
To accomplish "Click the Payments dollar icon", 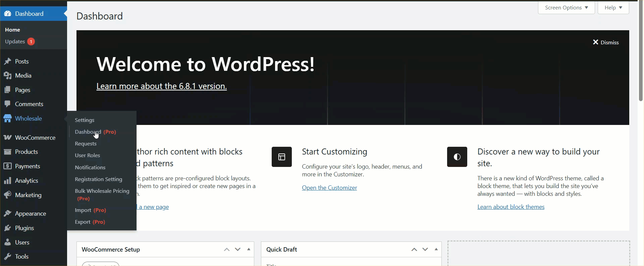I will 7,166.
